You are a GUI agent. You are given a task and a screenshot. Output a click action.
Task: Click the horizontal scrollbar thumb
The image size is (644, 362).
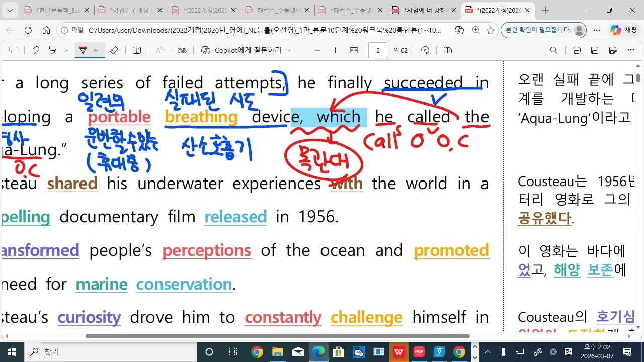[x=278, y=336]
